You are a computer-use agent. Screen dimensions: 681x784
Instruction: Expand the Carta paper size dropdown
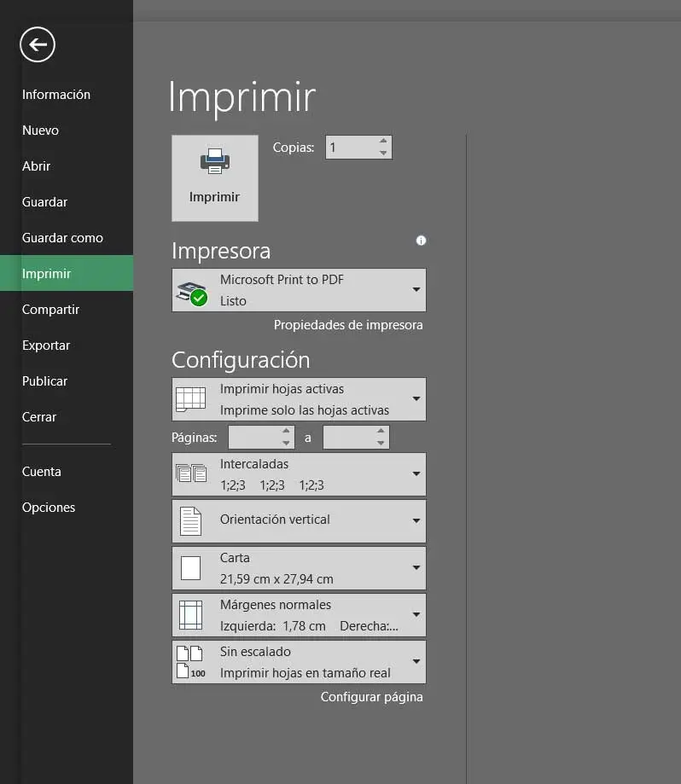416,568
